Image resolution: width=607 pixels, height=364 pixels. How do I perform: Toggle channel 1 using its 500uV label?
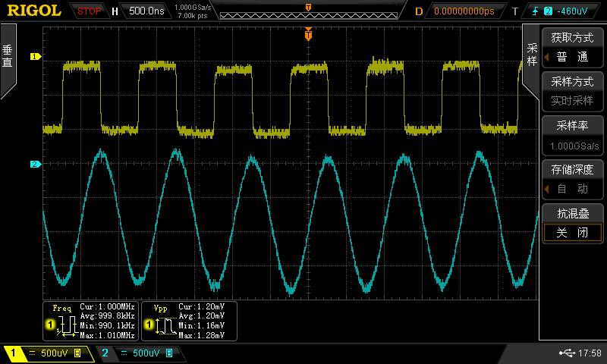pyautogui.click(x=47, y=353)
